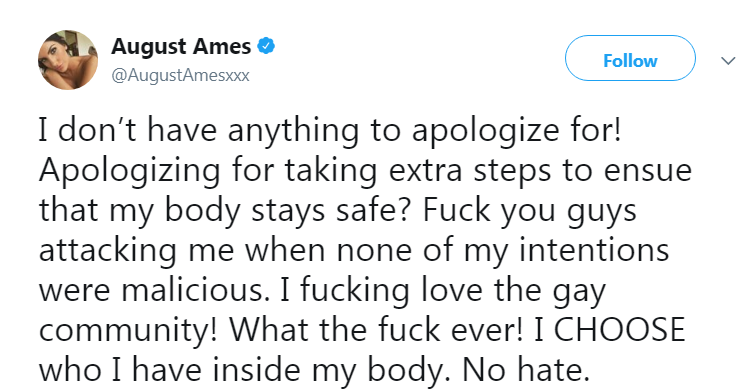Image resolution: width=755 pixels, height=392 pixels.
Task: Click the word CHOOSE in the tweet
Action: pos(619,329)
